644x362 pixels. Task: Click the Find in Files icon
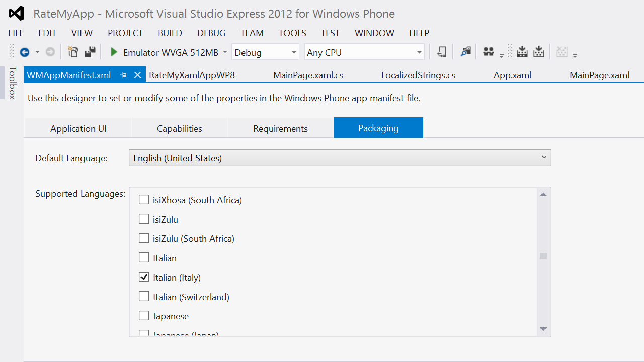point(466,52)
